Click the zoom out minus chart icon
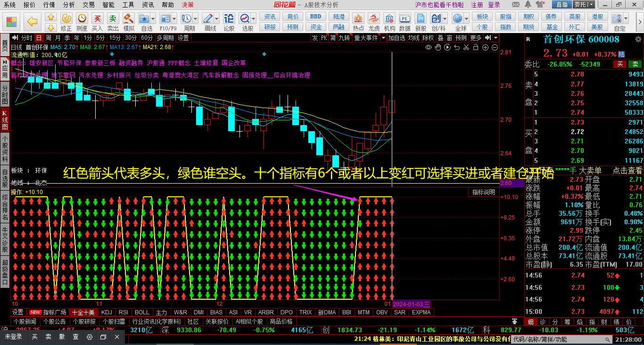This screenshot has height=345, width=644. click(x=495, y=47)
